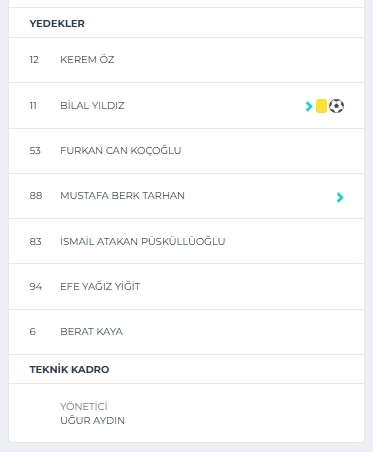Image resolution: width=373 pixels, height=452 pixels.
Task: Click the Yedekler section header
Action: tap(57, 24)
